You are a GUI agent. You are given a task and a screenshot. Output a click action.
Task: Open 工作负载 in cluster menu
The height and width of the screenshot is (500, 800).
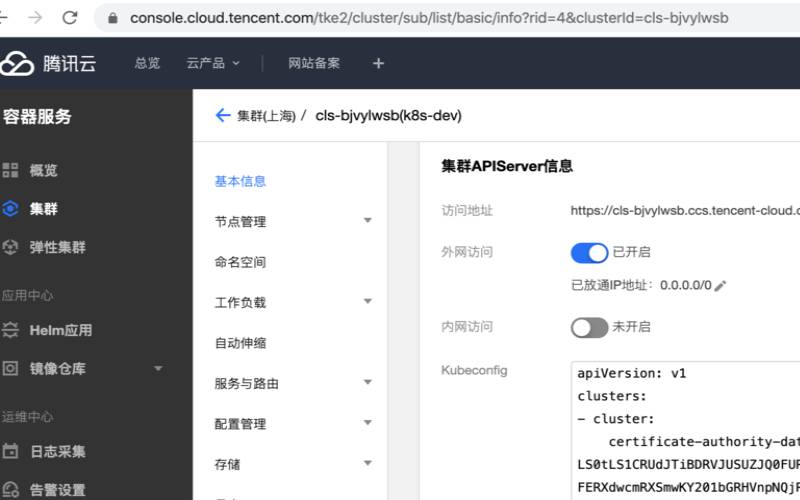pyautogui.click(x=240, y=303)
